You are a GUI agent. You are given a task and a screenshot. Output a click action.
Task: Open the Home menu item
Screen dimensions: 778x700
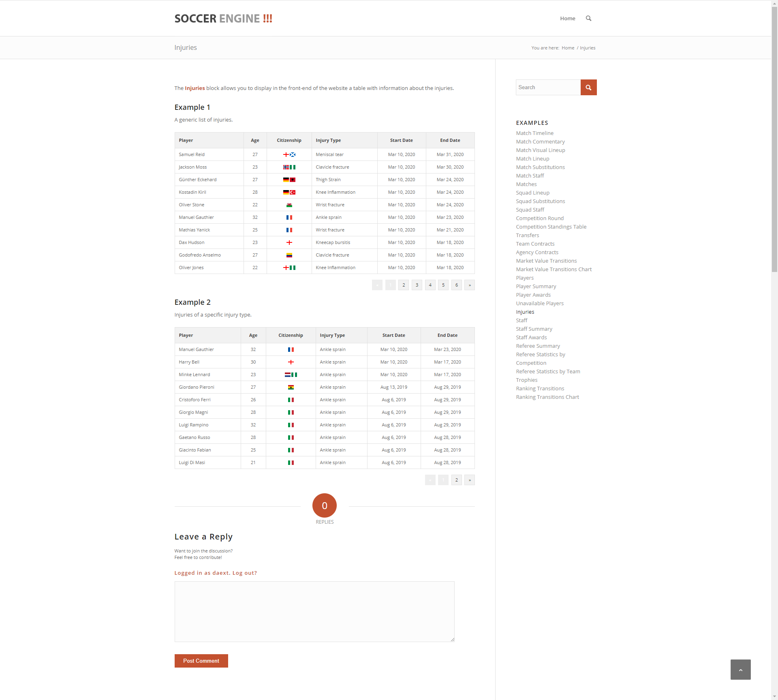click(567, 18)
